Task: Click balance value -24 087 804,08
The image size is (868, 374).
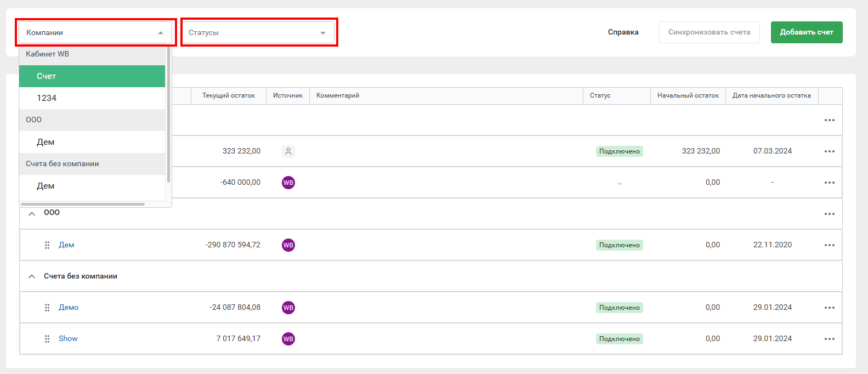Action: (235, 308)
